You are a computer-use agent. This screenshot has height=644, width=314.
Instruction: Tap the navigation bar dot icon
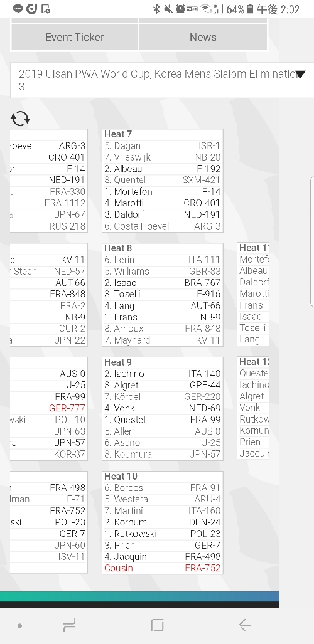[19, 626]
